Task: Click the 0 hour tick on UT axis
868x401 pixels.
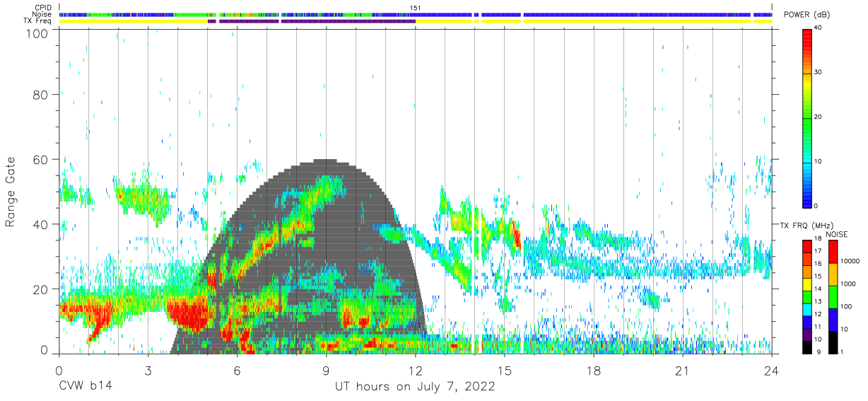Action: 59,371
